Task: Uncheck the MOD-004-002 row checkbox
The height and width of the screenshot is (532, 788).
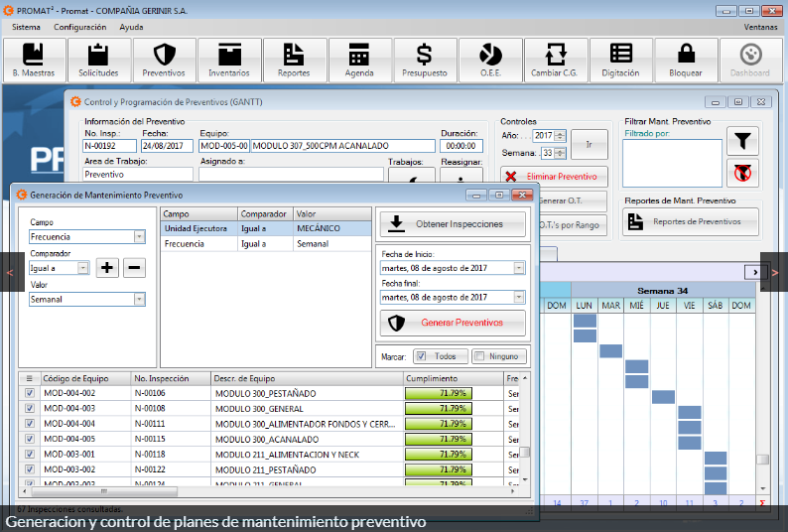Action: click(29, 394)
